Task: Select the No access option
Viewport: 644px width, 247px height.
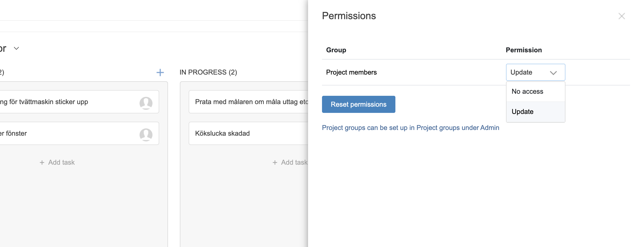Action: [x=535, y=91]
